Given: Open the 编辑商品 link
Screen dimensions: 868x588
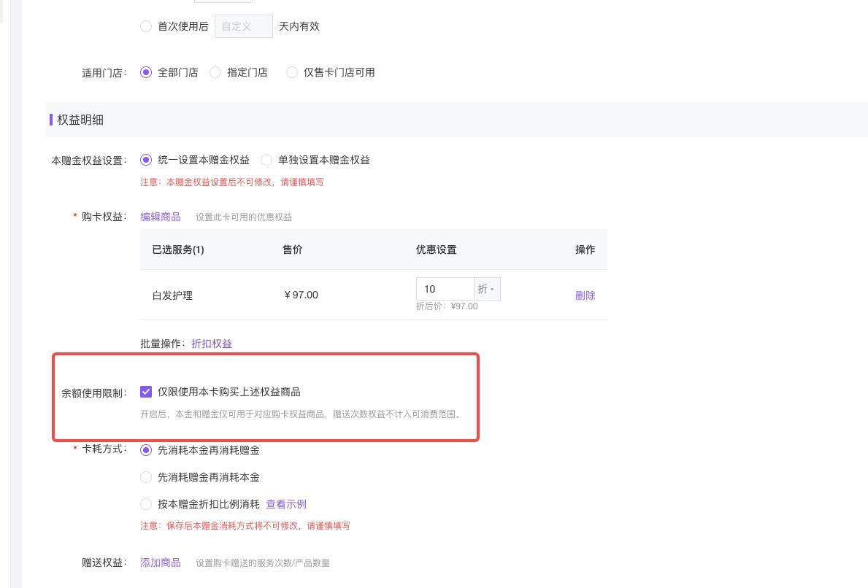Looking at the screenshot, I should 161,217.
